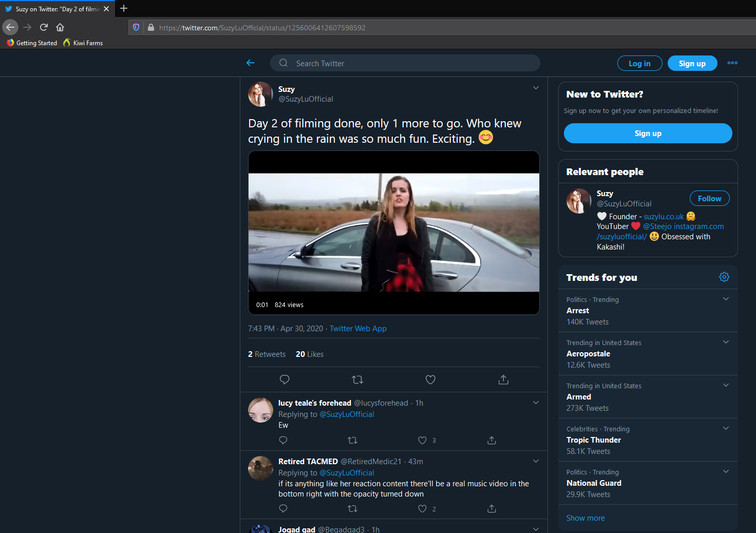Viewport: 756px width, 533px height.
Task: Open Trends for you settings gear
Action: coord(724,277)
